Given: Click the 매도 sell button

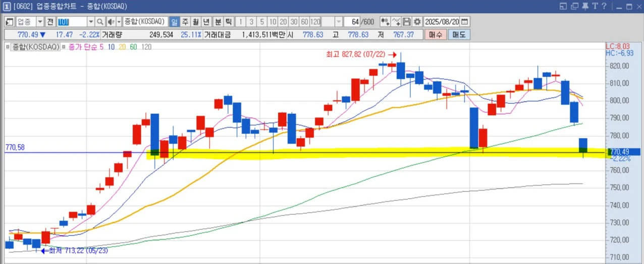Looking at the screenshot, I should pyautogui.click(x=459, y=35).
